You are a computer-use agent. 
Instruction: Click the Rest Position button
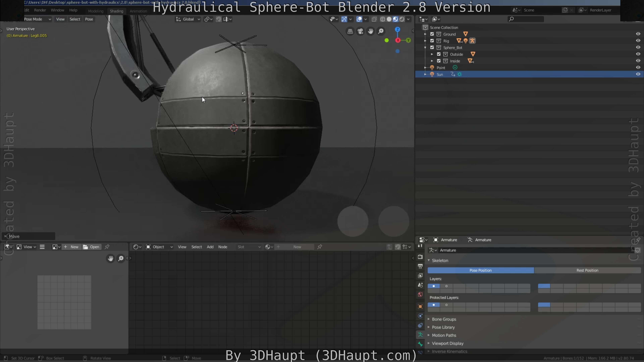pyautogui.click(x=587, y=270)
